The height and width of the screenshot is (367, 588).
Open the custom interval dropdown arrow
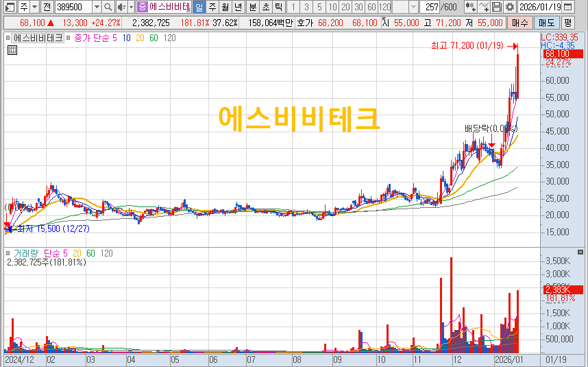point(413,7)
